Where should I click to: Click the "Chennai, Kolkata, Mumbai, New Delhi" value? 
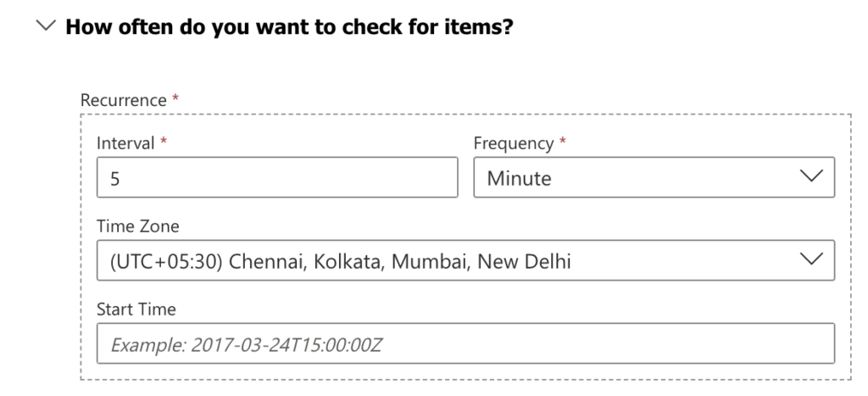[400, 261]
